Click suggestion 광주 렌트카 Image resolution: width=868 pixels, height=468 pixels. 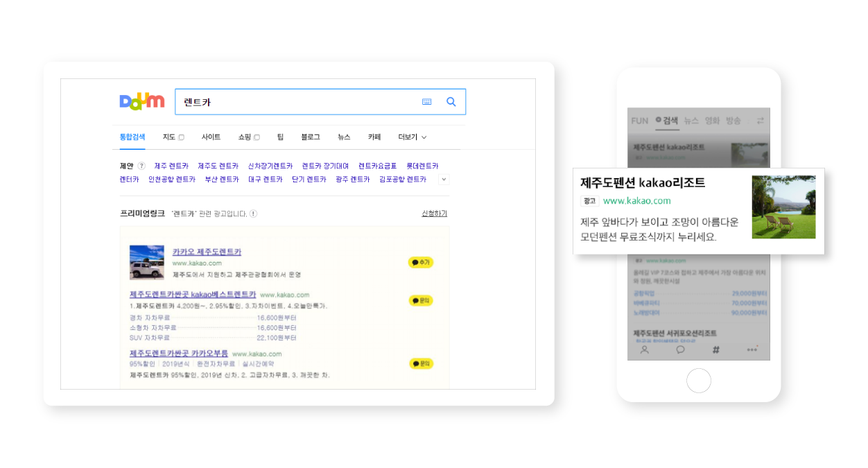tap(353, 180)
